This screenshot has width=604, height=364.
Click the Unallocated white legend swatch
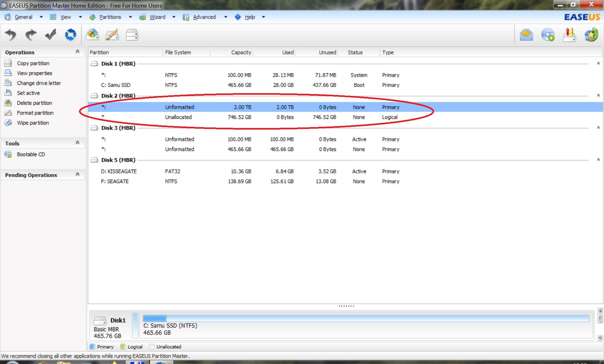pos(152,346)
